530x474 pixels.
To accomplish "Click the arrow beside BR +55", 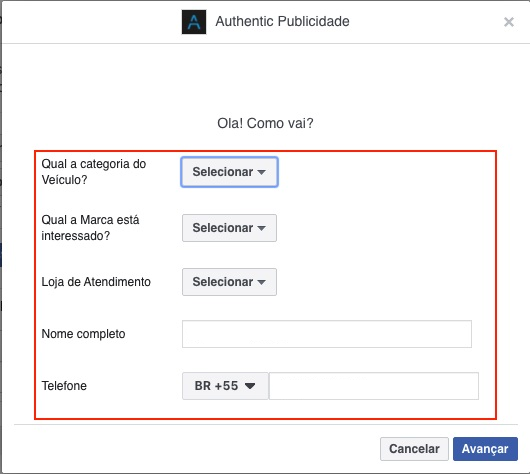I will [250, 386].
